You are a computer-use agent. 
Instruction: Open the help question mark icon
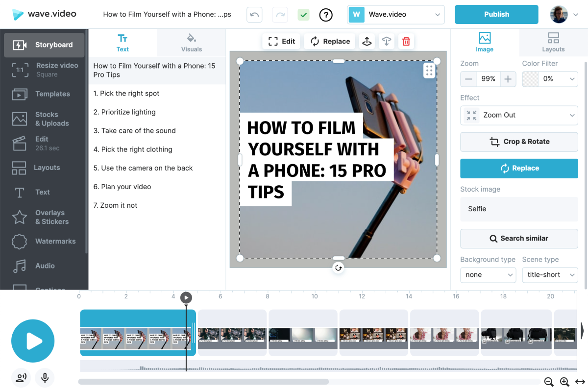[326, 15]
